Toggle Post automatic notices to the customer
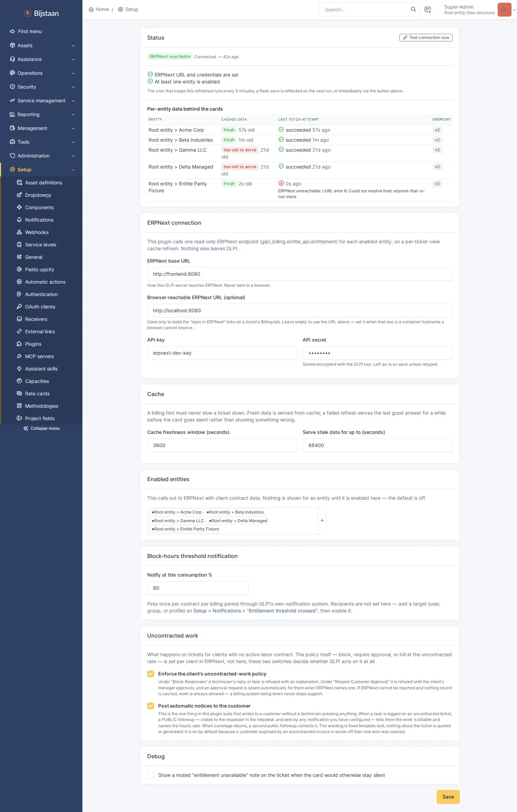The image size is (517, 812). 151,706
